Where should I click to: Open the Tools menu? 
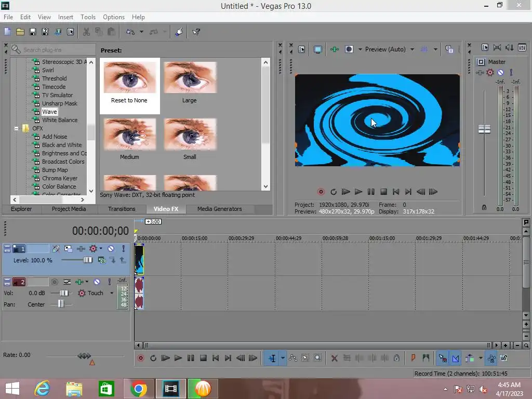[88, 17]
